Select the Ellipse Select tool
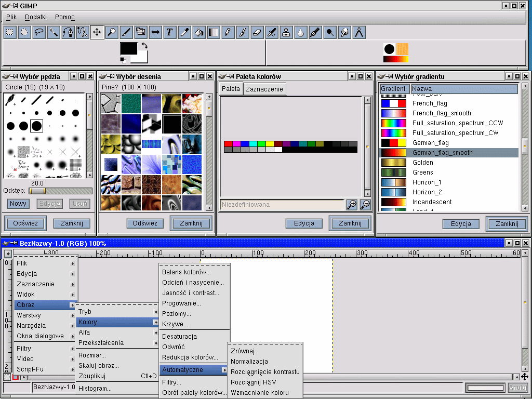 pos(24,33)
